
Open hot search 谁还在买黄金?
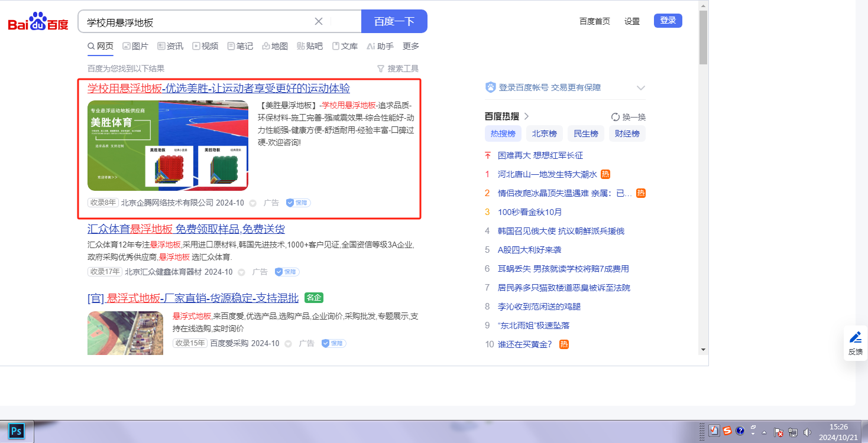pos(525,344)
